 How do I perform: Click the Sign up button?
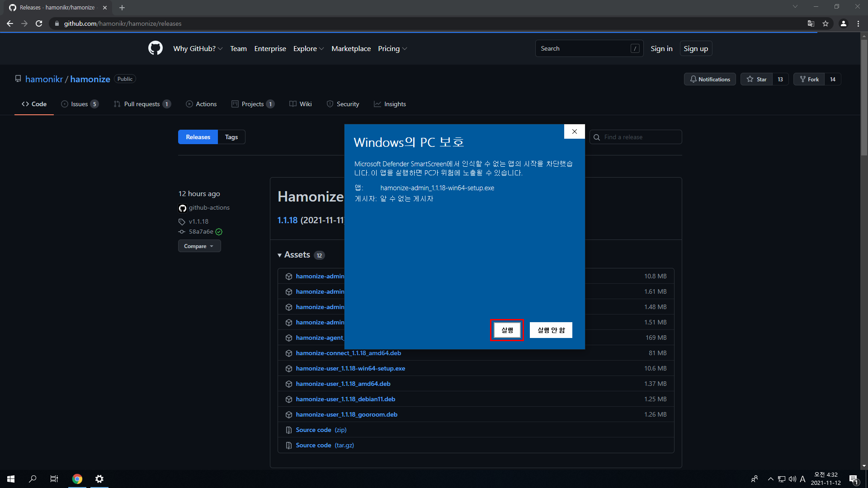tap(696, 48)
